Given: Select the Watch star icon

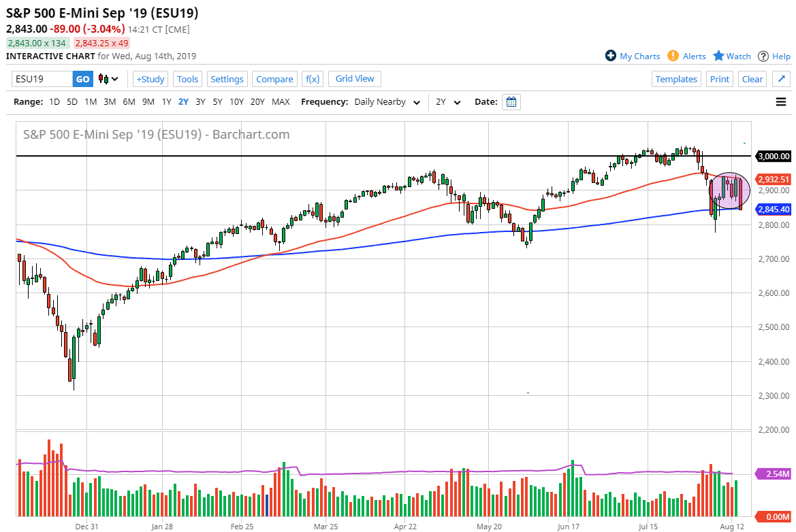Looking at the screenshot, I should click(x=719, y=56).
